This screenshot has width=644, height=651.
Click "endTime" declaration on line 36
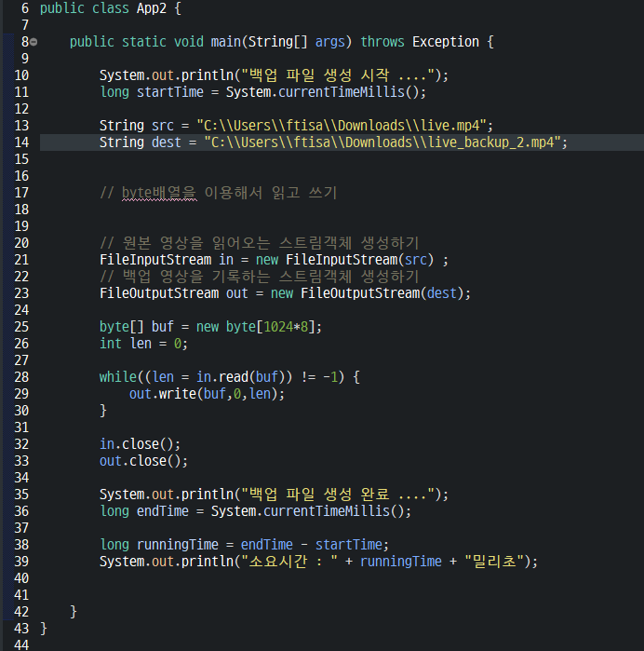click(163, 511)
